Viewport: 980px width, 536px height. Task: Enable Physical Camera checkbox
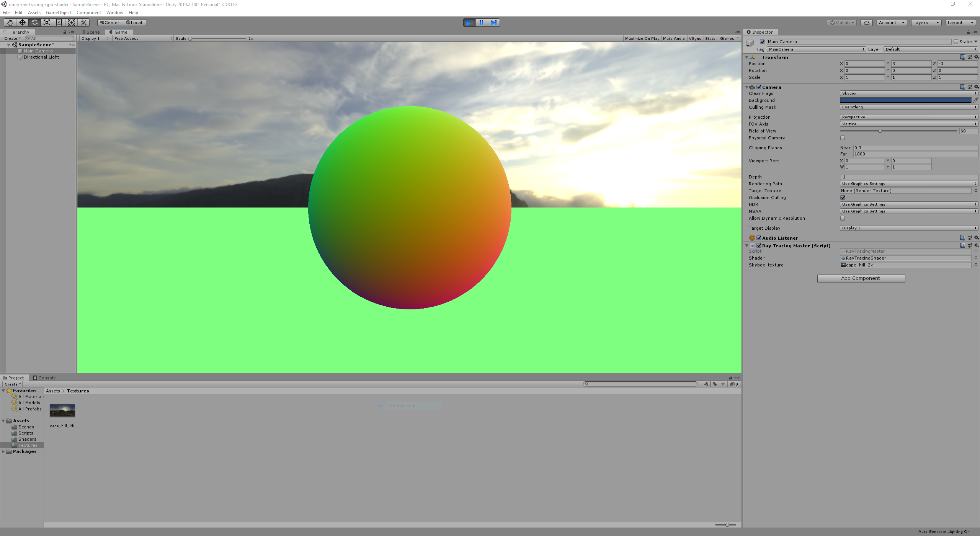coord(843,138)
